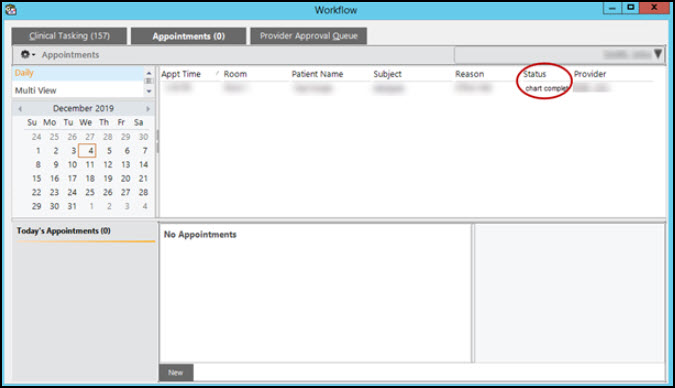Choose December 25 in the calendar
The height and width of the screenshot is (388, 675).
coord(90,192)
